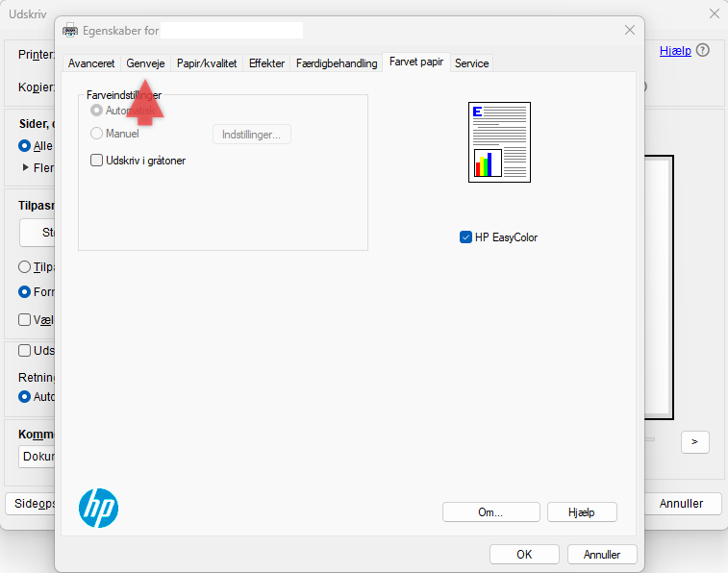Close the Egenskaber properties dialog

click(x=630, y=30)
